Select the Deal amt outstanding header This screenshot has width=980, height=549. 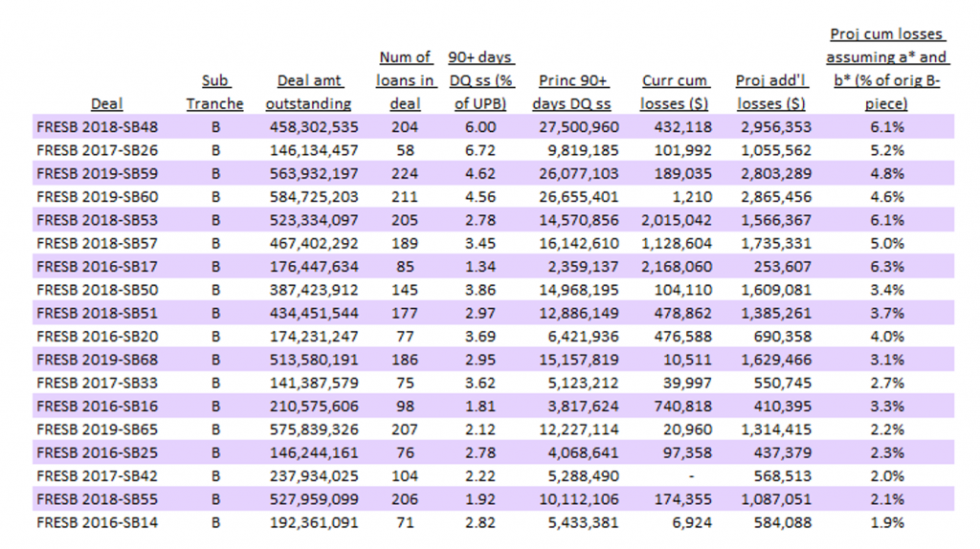pyautogui.click(x=308, y=93)
